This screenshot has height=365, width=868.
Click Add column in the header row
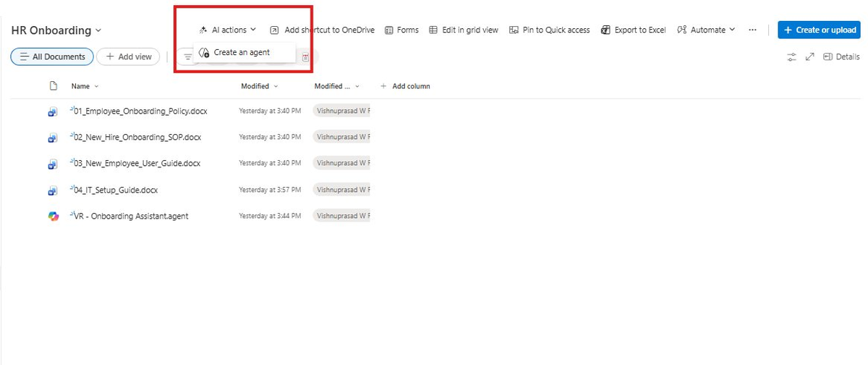[x=405, y=86]
